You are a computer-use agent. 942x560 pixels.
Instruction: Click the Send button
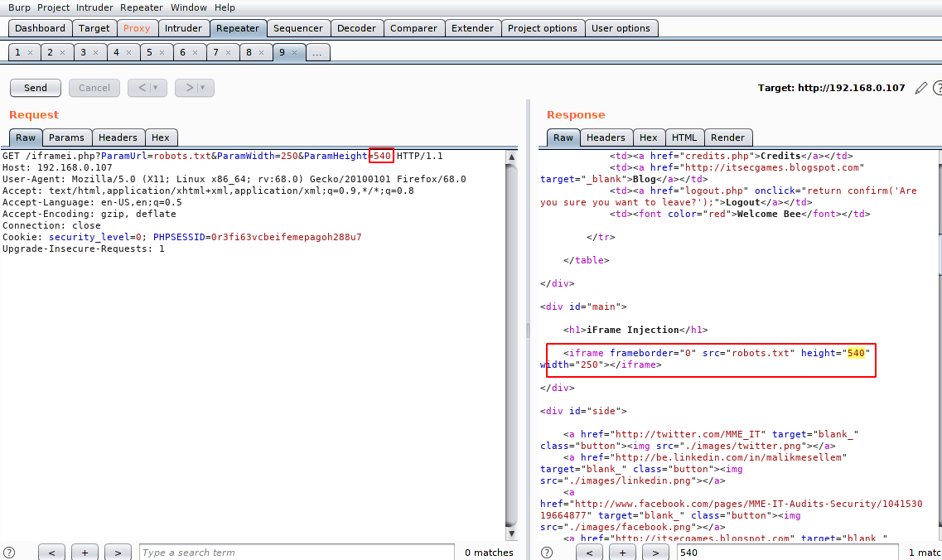click(x=35, y=87)
